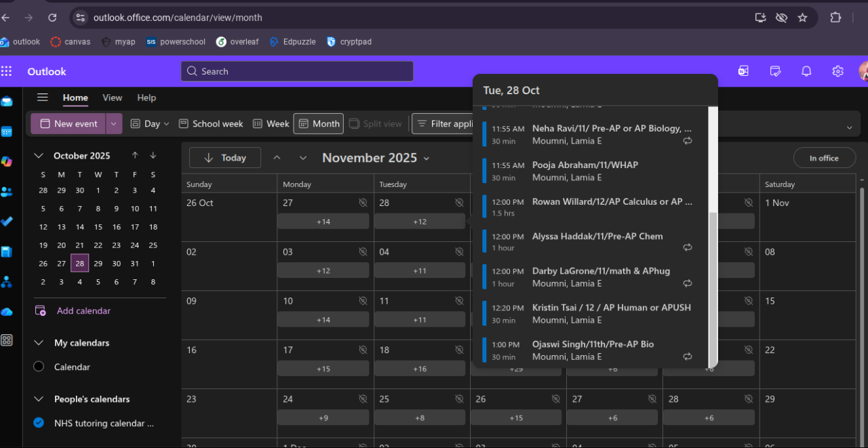This screenshot has width=868, height=448.
Task: Open Calendar from the left sidebar
Action: click(7, 131)
